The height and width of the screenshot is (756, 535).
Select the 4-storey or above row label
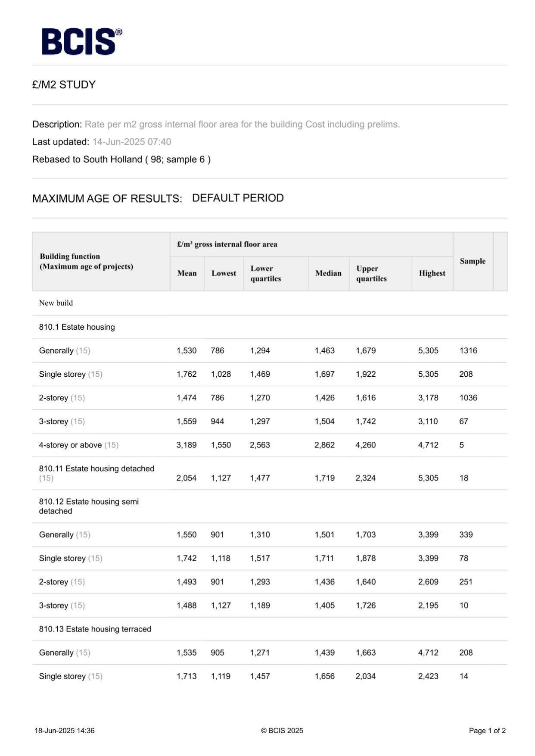(70, 445)
